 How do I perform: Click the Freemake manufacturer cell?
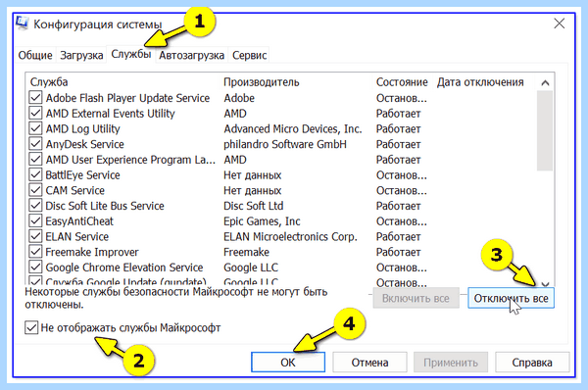tap(246, 252)
